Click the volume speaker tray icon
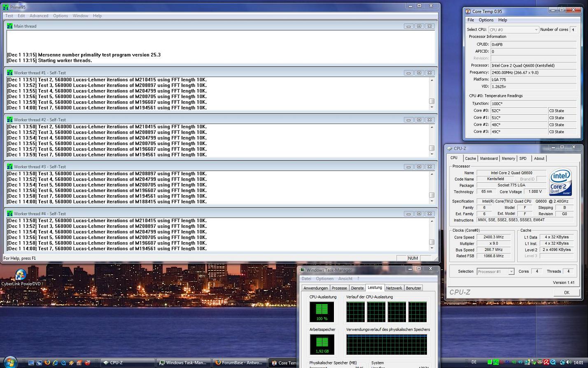588x368 pixels. (568, 363)
